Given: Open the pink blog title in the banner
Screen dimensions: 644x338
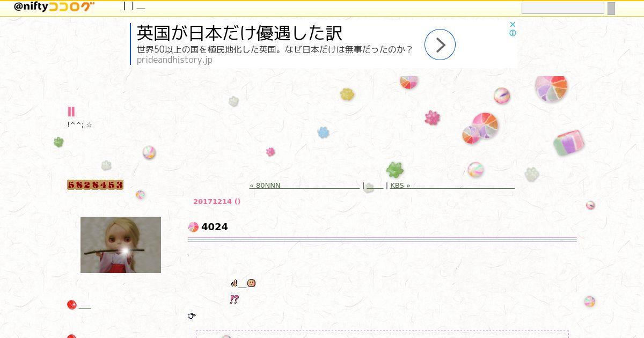Looking at the screenshot, I should (71, 112).
